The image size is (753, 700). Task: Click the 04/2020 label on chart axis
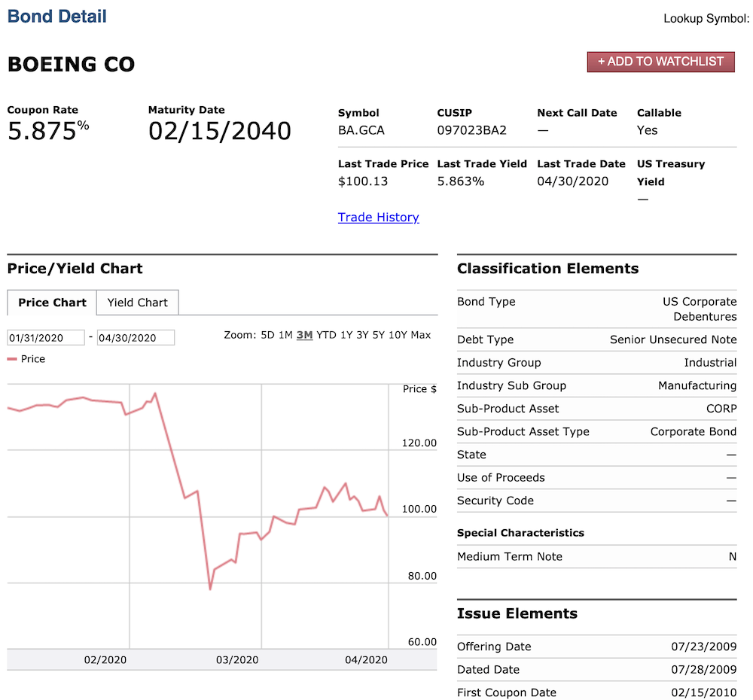[366, 659]
